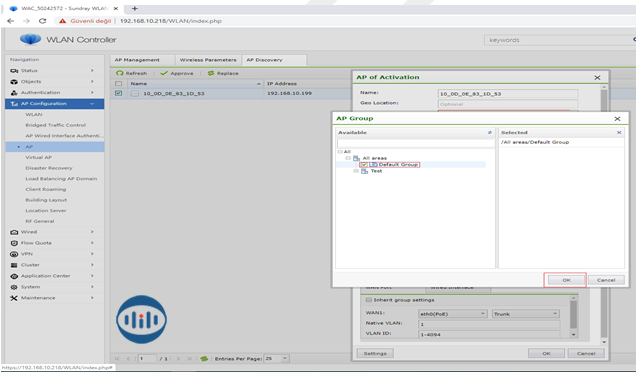
Task: Reload the page with browser refresh icon
Action: [x=42, y=21]
